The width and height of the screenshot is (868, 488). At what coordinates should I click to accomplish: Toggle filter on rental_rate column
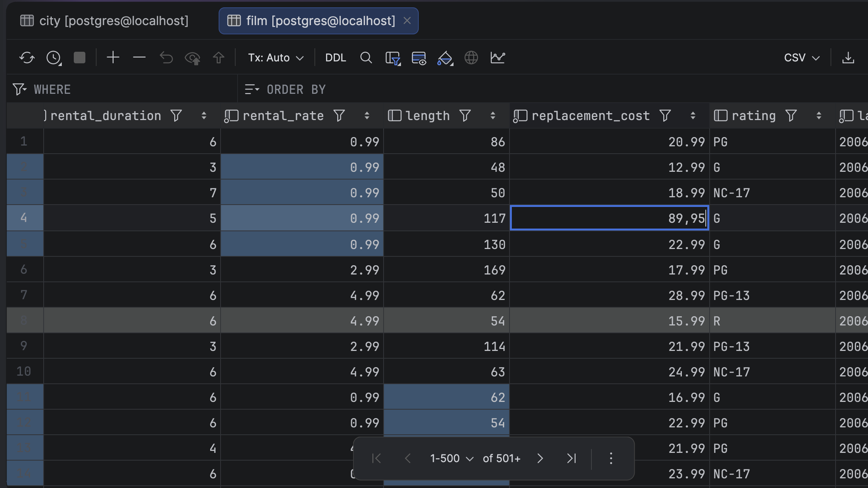(x=339, y=115)
